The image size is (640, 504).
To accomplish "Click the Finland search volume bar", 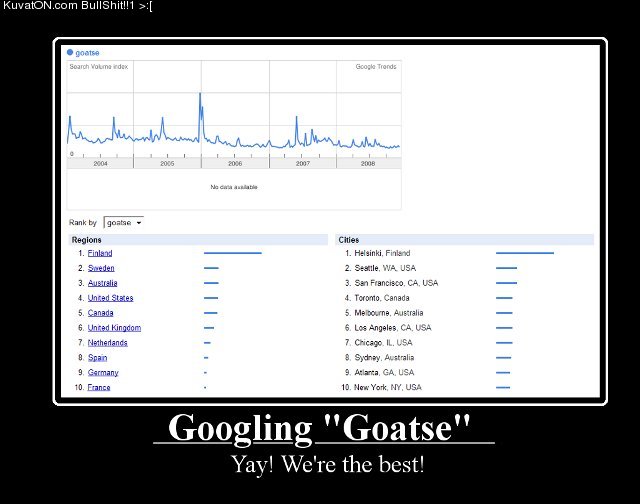I will point(233,253).
